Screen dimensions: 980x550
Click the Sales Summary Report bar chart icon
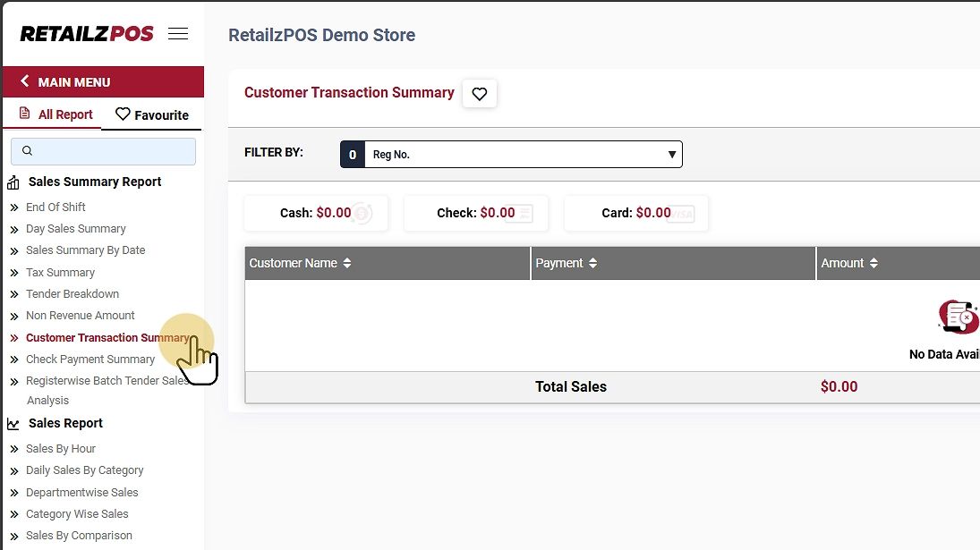tap(13, 182)
